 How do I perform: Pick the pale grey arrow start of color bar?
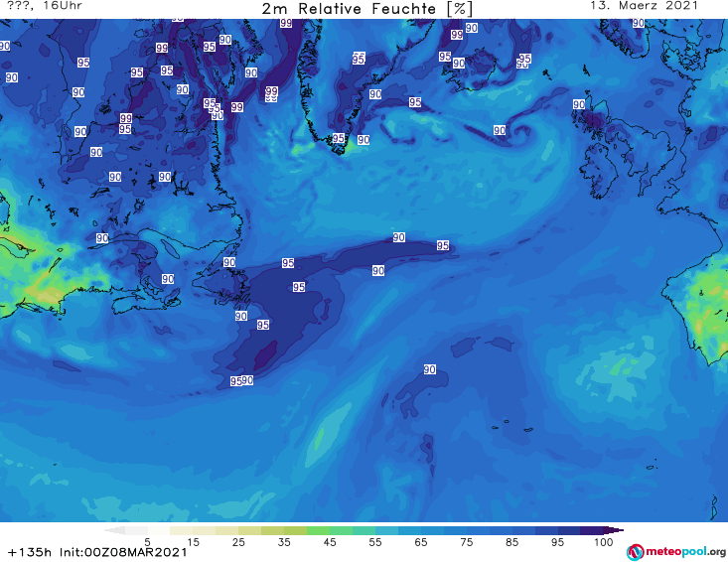coord(114,530)
